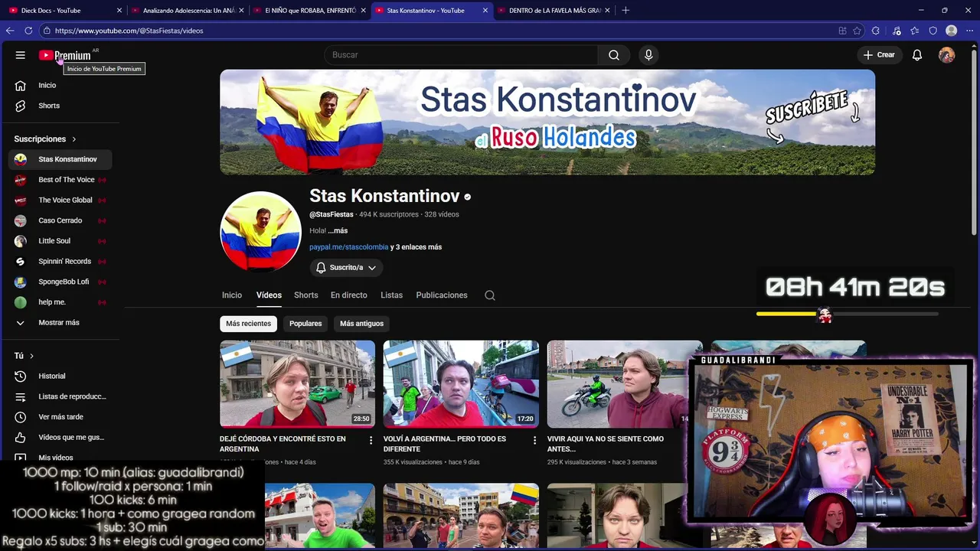Open Ver más tarde in the sidebar
Image resolution: width=980 pixels, height=551 pixels.
point(61,417)
